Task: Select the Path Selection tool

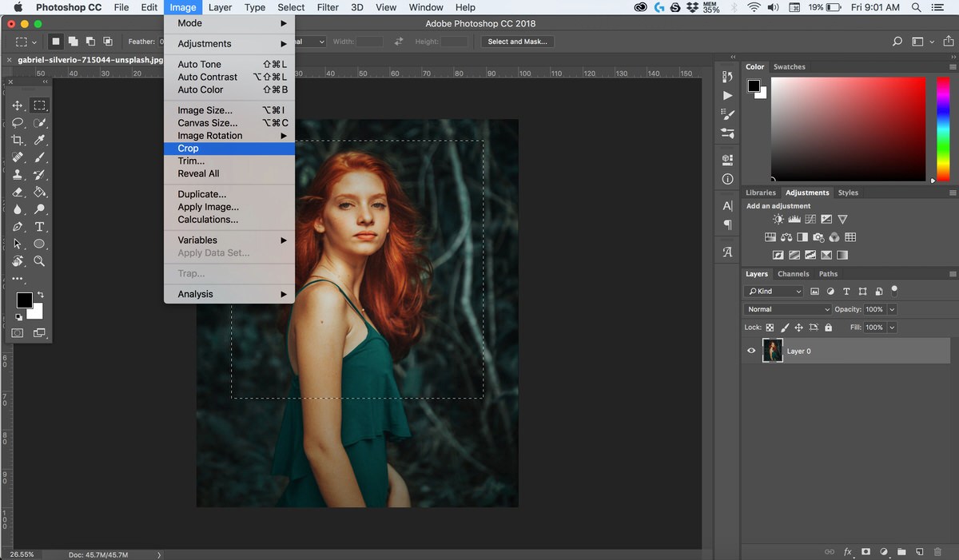Action: (17, 244)
